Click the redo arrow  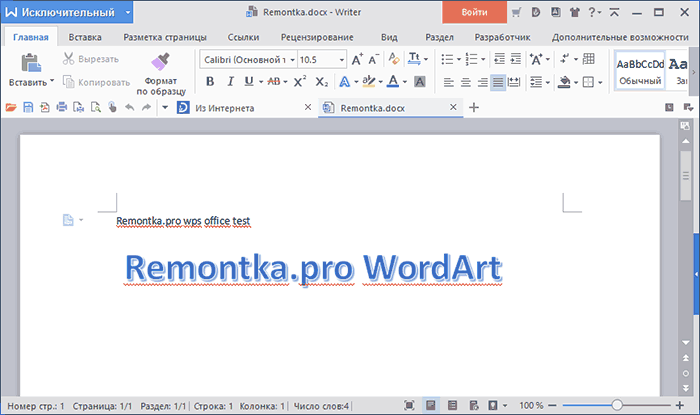point(146,107)
